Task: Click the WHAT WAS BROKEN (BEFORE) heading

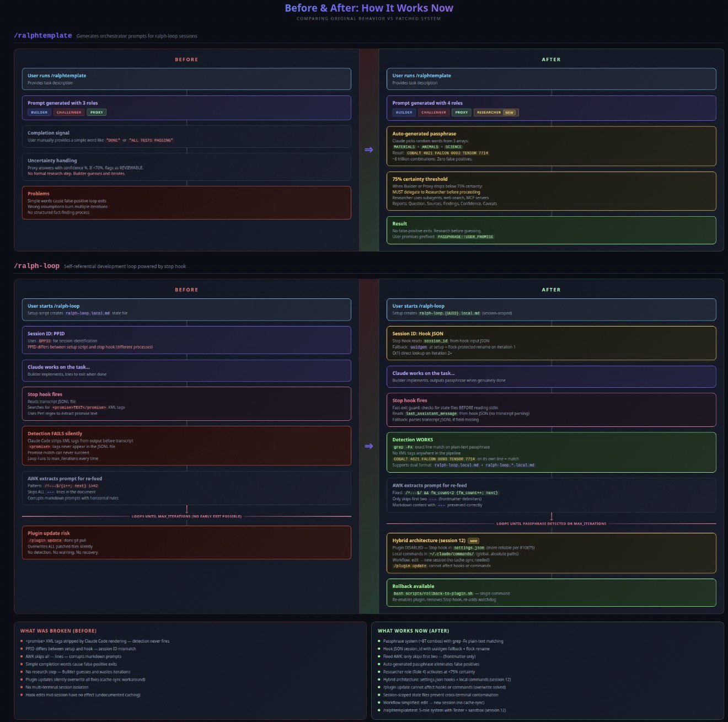Action: click(x=58, y=630)
